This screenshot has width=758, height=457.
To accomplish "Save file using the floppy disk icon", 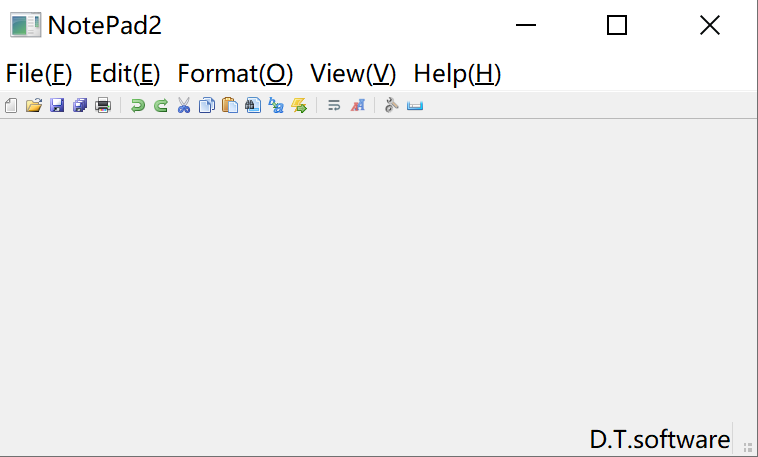I will (x=57, y=105).
